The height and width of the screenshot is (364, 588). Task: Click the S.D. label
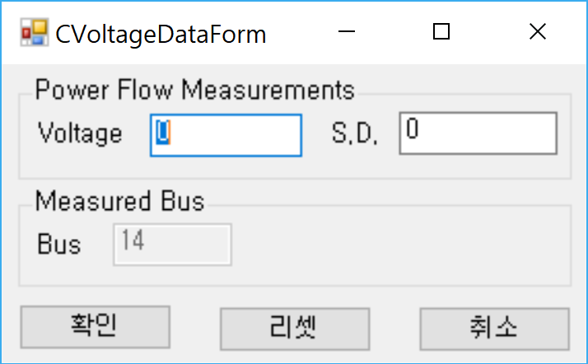point(354,133)
